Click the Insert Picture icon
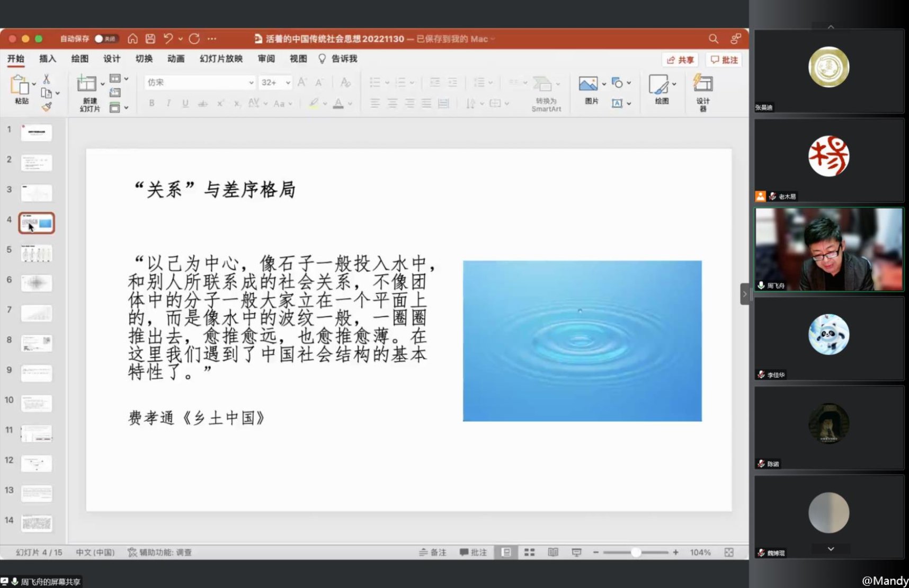The width and height of the screenshot is (909, 588). pos(588,85)
